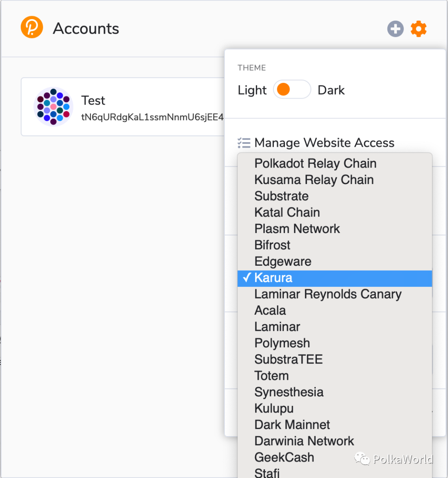The image size is (448, 478).
Task: Choose Substrate from network list
Action: coord(335,196)
